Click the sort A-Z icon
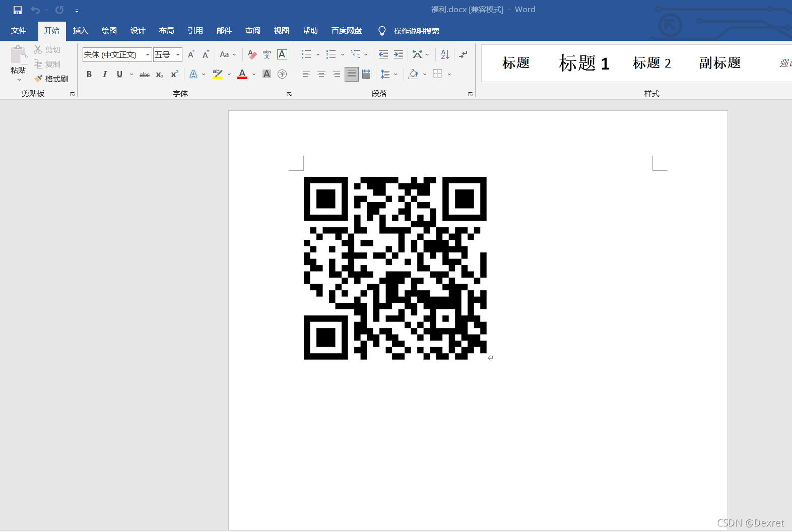Viewport: 792px width, 532px height. tap(445, 54)
